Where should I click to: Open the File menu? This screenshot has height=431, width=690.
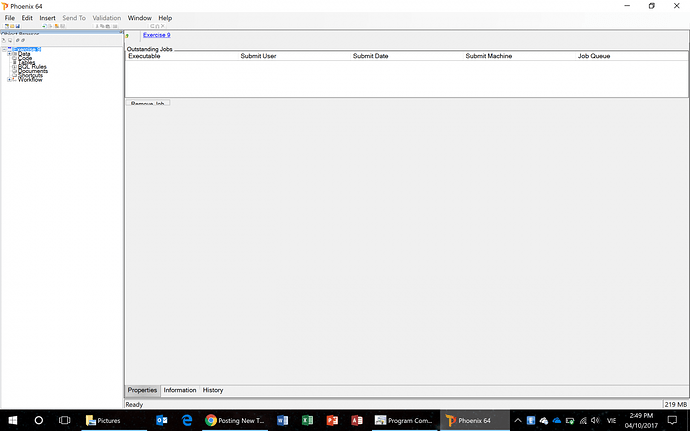10,18
